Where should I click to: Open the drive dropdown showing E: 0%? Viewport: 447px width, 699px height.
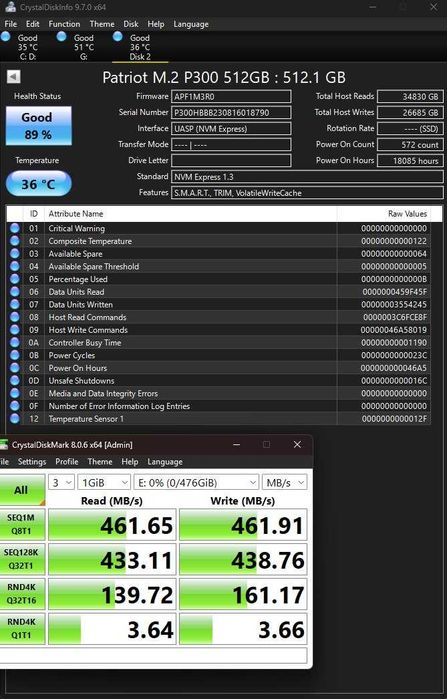click(x=196, y=482)
